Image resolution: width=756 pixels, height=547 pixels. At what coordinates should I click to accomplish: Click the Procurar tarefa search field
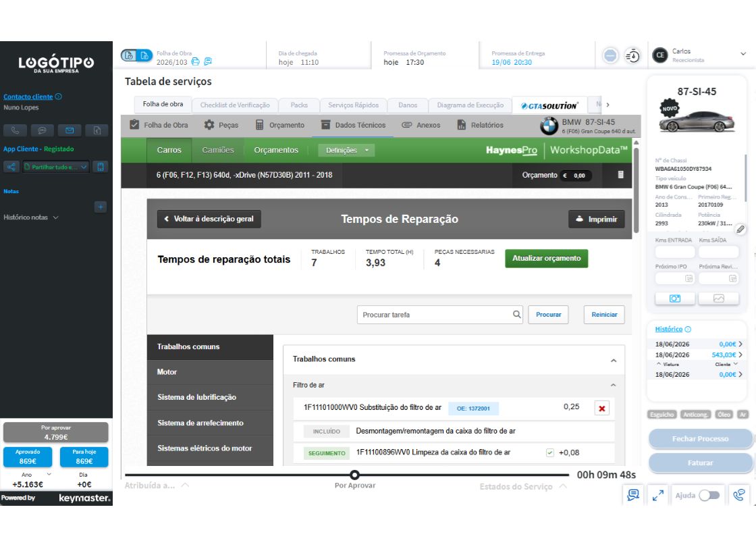coord(439,315)
